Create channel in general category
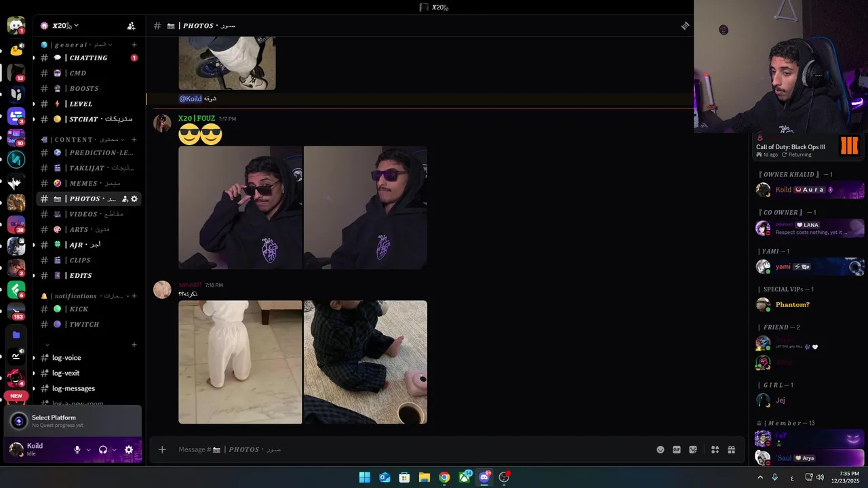Viewport: 868px width, 488px height. pyautogui.click(x=134, y=45)
